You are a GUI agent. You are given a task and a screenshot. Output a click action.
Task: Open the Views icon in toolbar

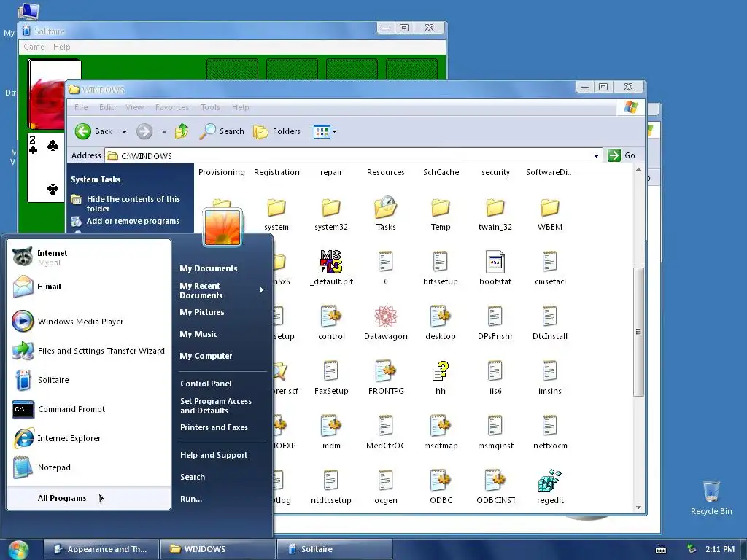pyautogui.click(x=322, y=131)
